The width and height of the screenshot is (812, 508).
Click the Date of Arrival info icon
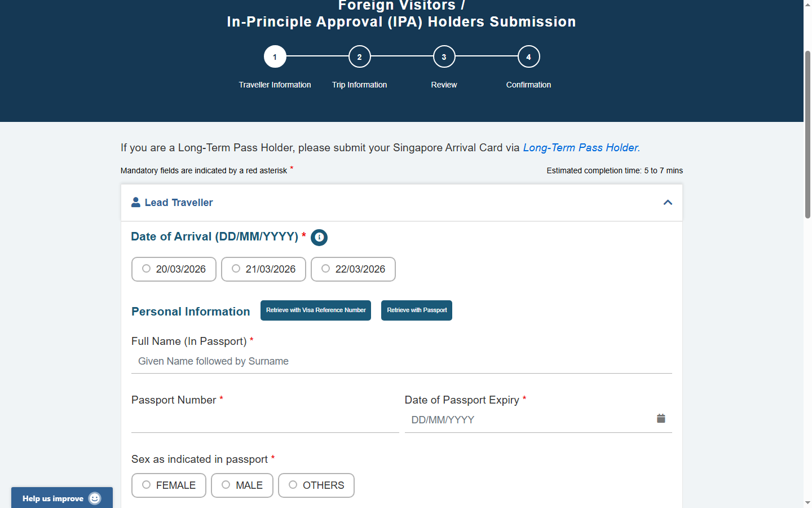(319, 238)
